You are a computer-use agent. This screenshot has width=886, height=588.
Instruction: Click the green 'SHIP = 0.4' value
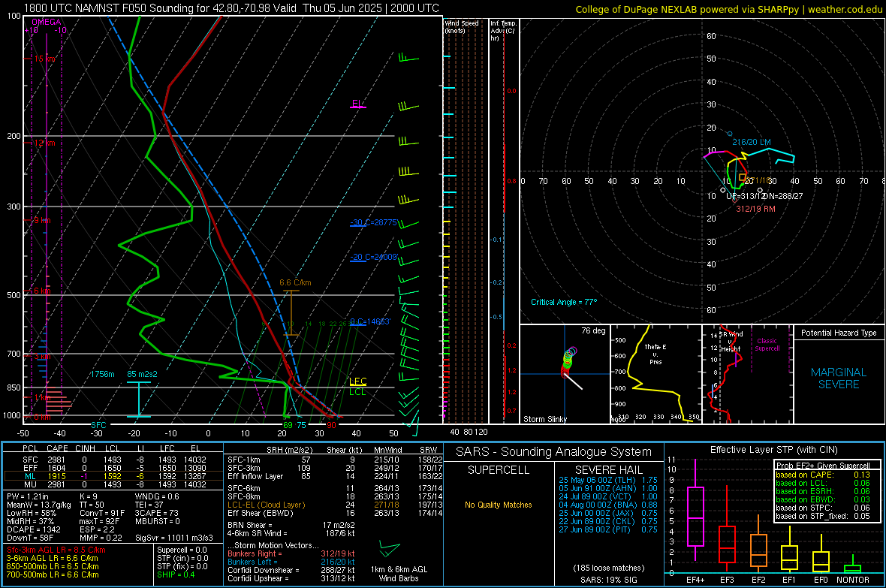pyautogui.click(x=176, y=574)
